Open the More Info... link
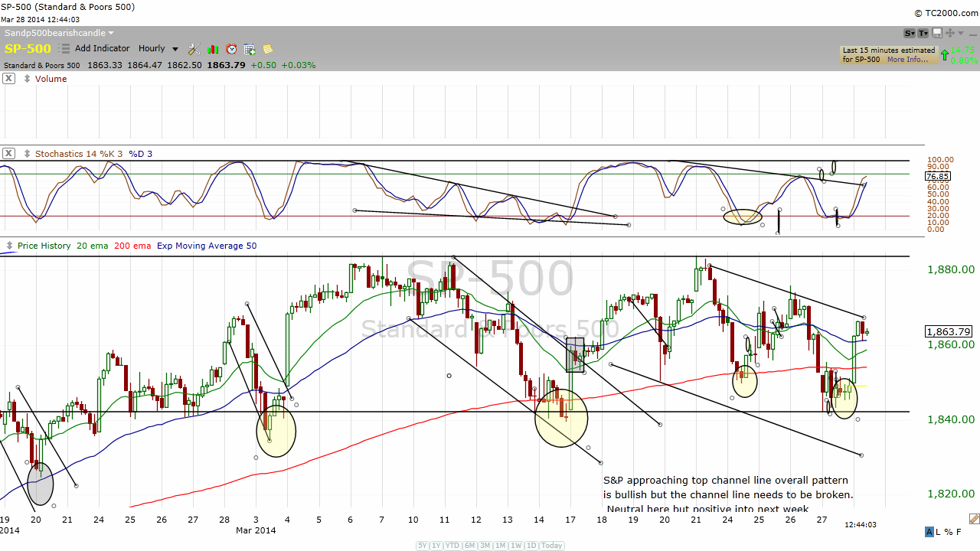980x551 pixels. pos(908,60)
